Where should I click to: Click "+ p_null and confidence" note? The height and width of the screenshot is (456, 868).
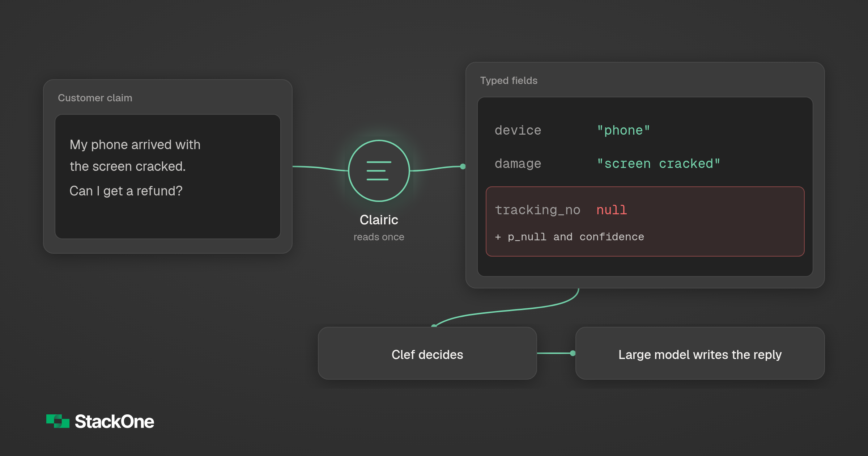[569, 237]
